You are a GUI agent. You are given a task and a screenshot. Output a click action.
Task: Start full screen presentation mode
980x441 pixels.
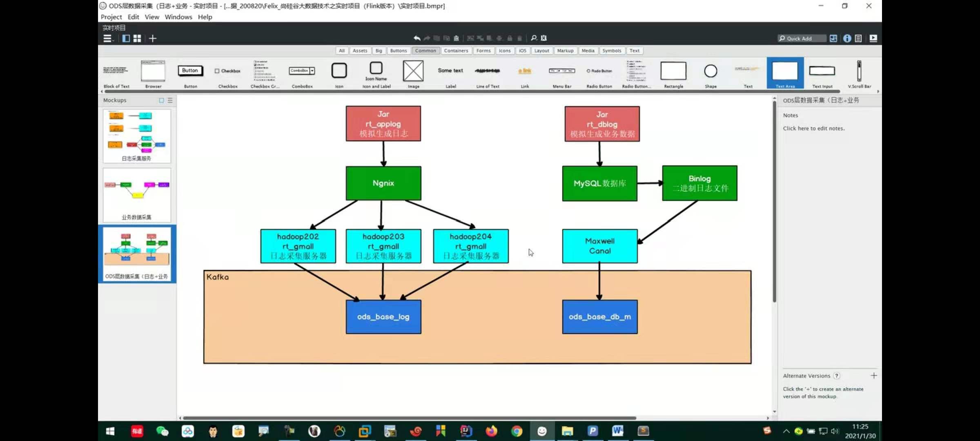click(x=873, y=38)
